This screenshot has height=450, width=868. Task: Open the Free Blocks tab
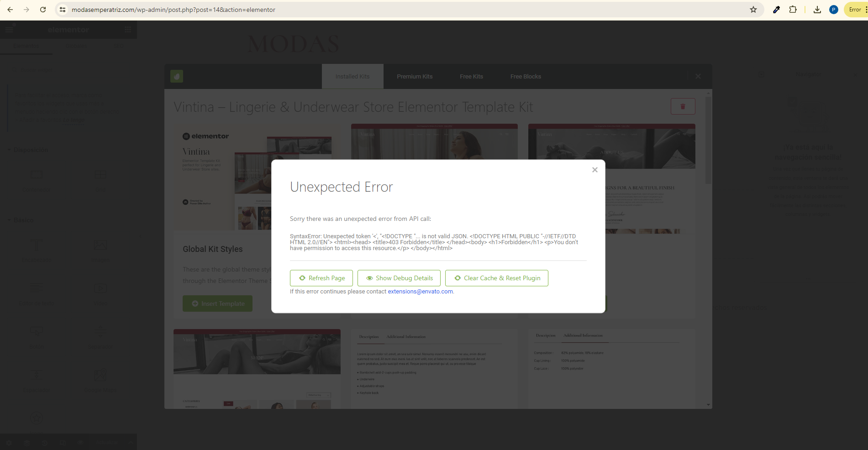(526, 77)
